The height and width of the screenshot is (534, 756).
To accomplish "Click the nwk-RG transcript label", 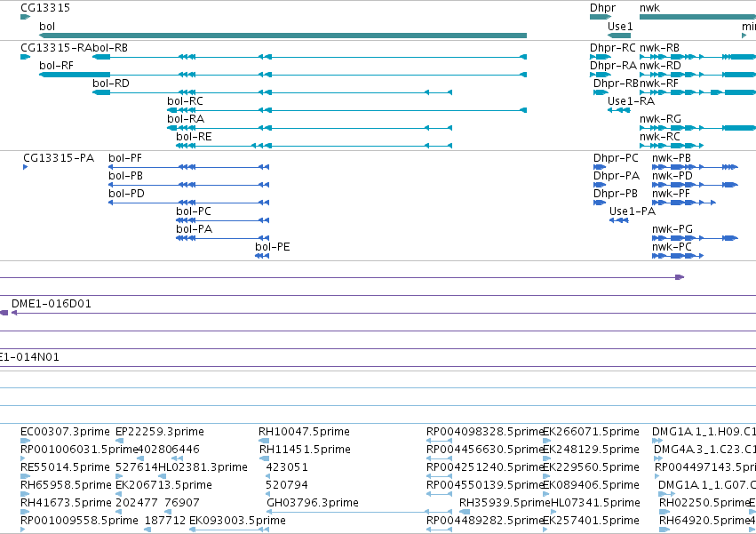I will pyautogui.click(x=661, y=119).
